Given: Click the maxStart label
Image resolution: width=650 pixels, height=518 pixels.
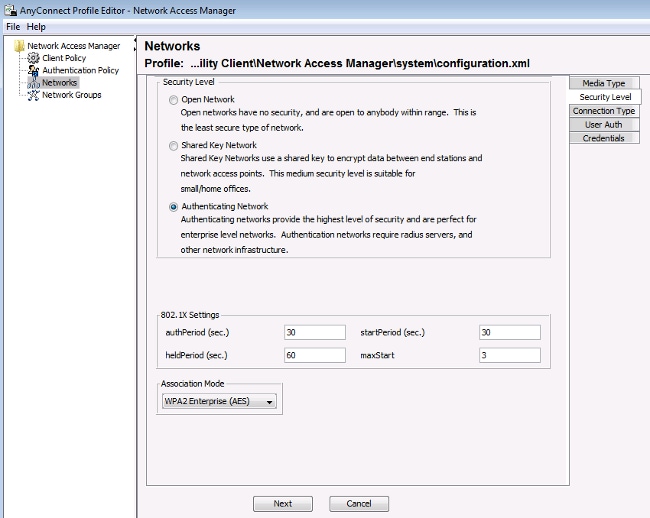Looking at the screenshot, I should 377,355.
